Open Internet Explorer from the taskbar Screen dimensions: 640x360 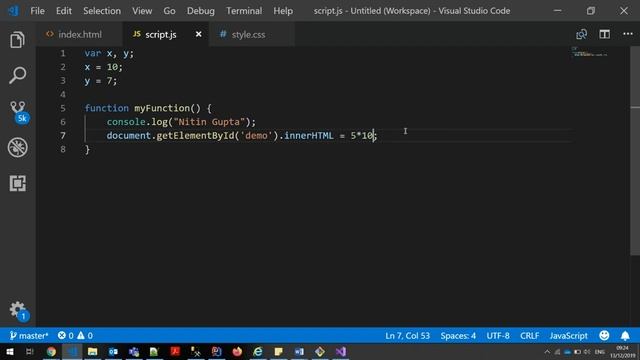258,351
